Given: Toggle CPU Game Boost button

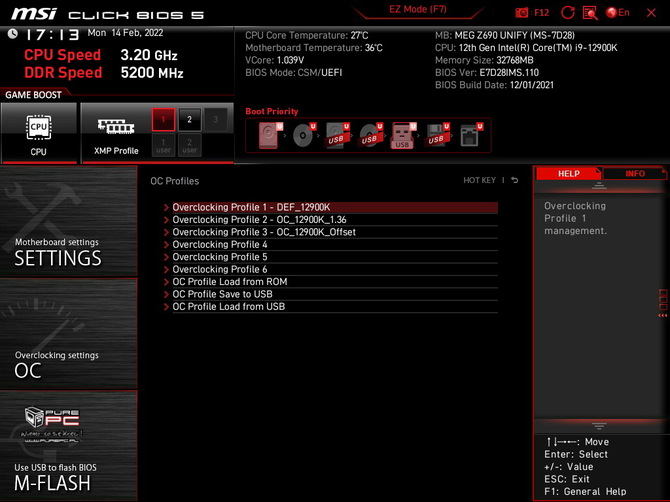Looking at the screenshot, I should click(x=39, y=133).
